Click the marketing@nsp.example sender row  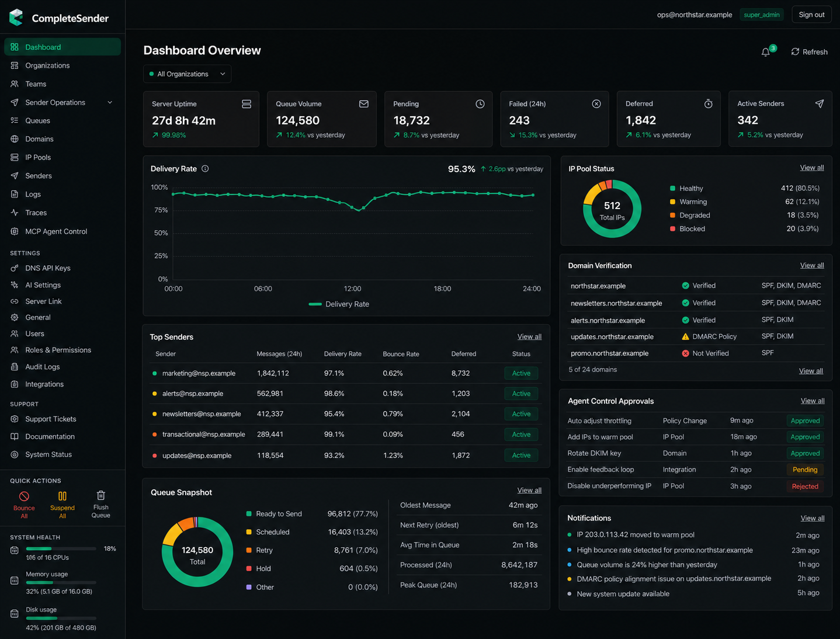point(346,373)
